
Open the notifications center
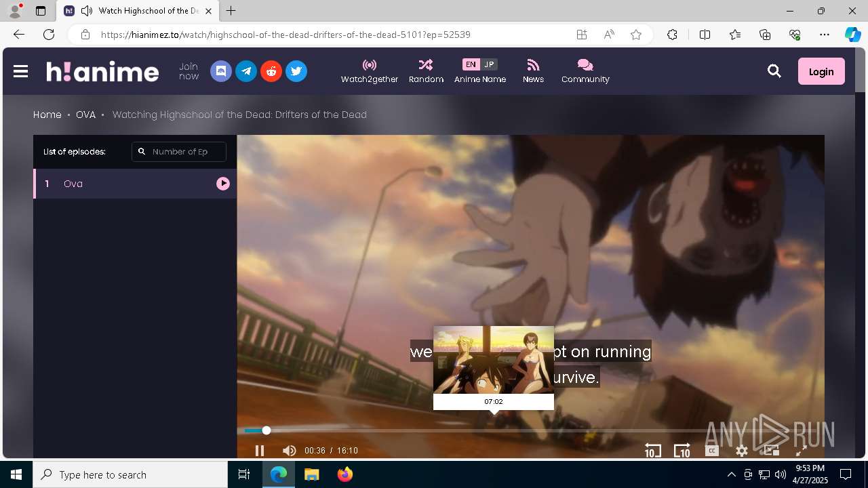(846, 474)
